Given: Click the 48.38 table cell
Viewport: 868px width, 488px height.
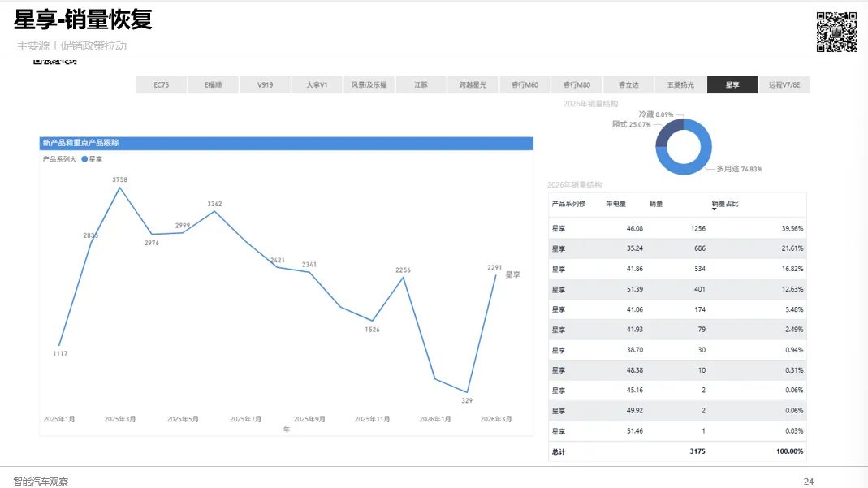Looking at the screenshot, I should 635,370.
